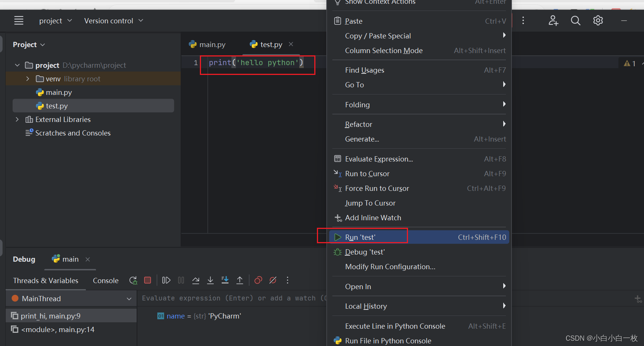Open the Refactor submenu
644x346 pixels.
click(x=420, y=124)
